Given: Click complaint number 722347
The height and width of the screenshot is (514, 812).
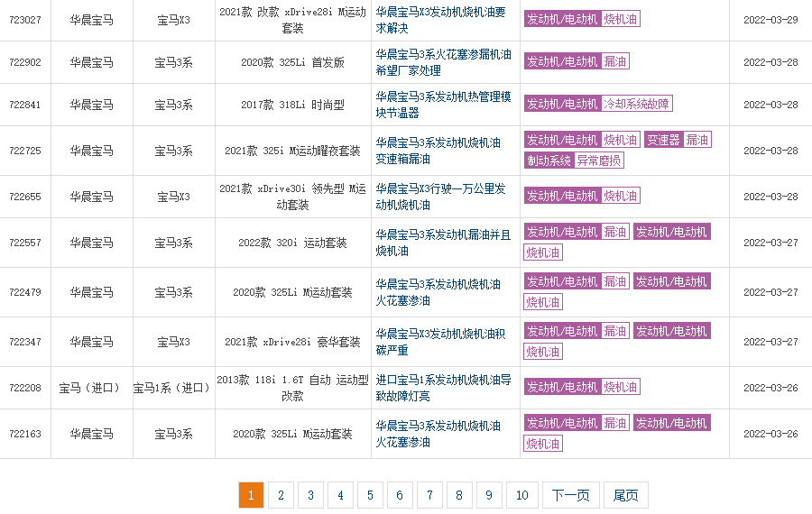Looking at the screenshot, I should (x=25, y=342).
